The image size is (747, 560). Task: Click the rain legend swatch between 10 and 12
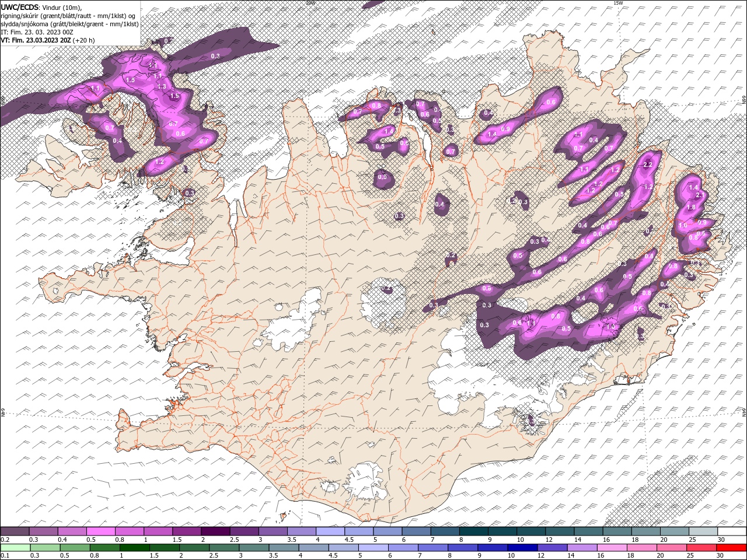[523, 547]
